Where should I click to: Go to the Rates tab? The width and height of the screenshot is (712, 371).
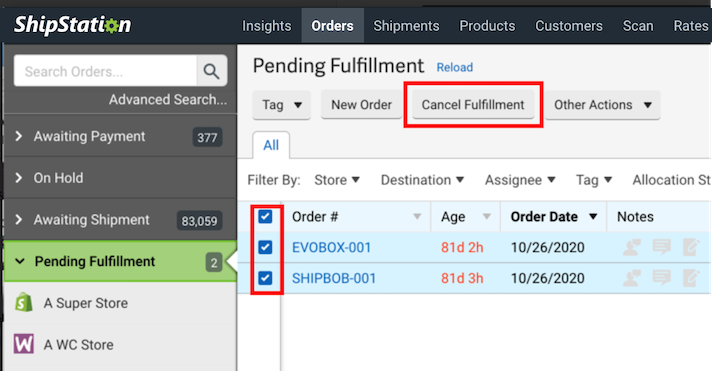(x=691, y=26)
